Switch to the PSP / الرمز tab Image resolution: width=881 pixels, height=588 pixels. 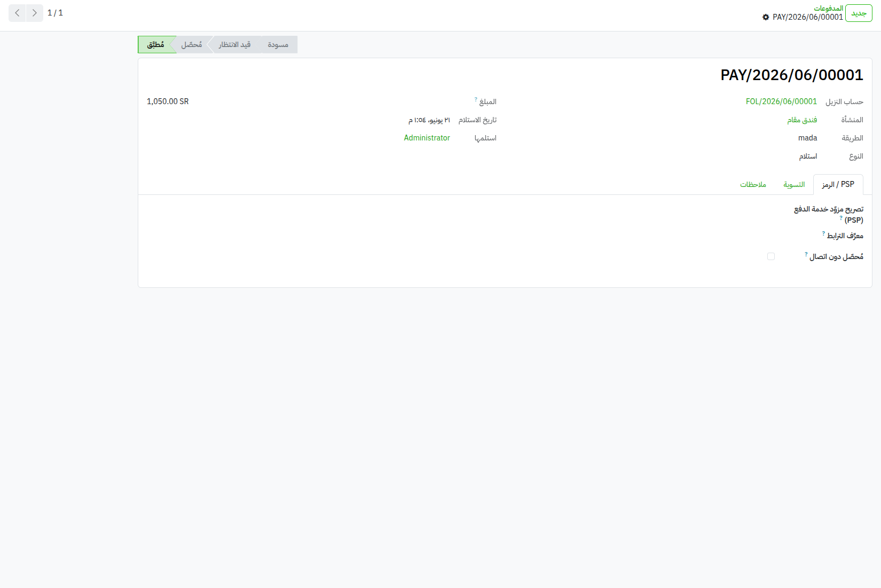coord(838,184)
